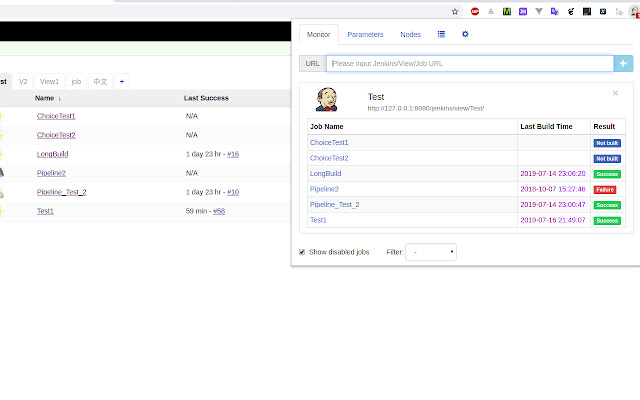Screen dimensions: 640x400
Task: Open Pipeline_Test_2 build #10 link
Action: tap(233, 192)
